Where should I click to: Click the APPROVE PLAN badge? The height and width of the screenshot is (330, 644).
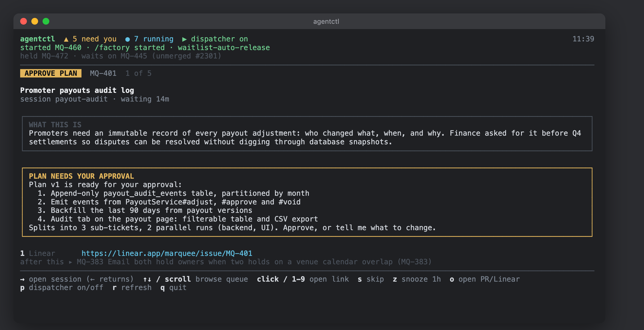(x=51, y=73)
